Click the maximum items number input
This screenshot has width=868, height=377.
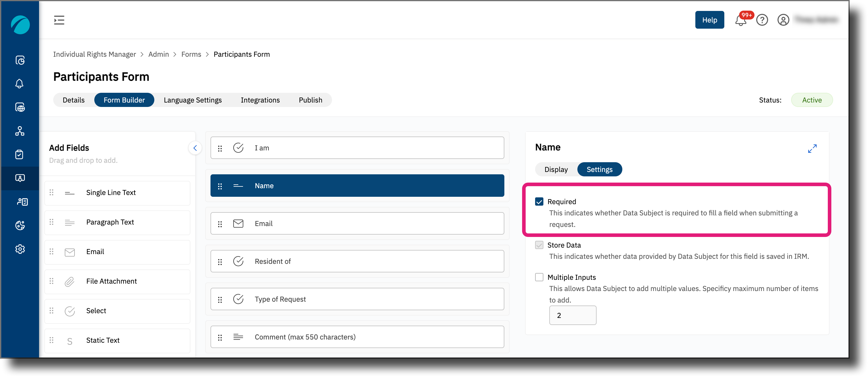(572, 316)
